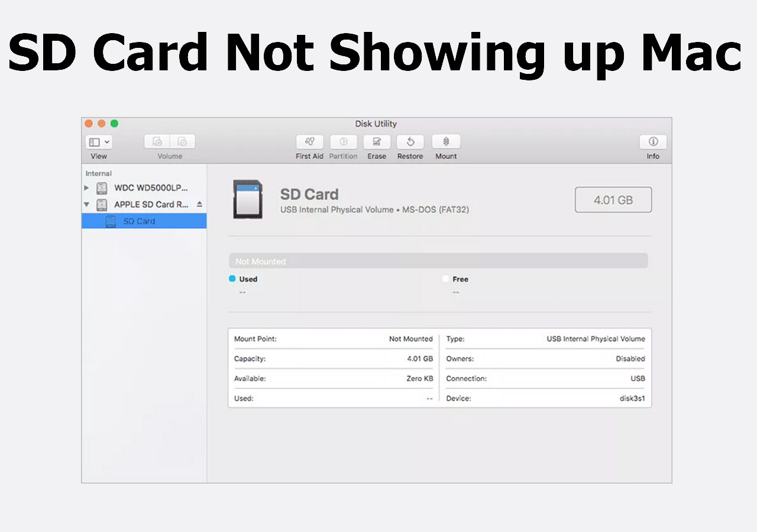Screen dimensions: 757x532
Task: Click the remove Volume icon
Action: [183, 141]
